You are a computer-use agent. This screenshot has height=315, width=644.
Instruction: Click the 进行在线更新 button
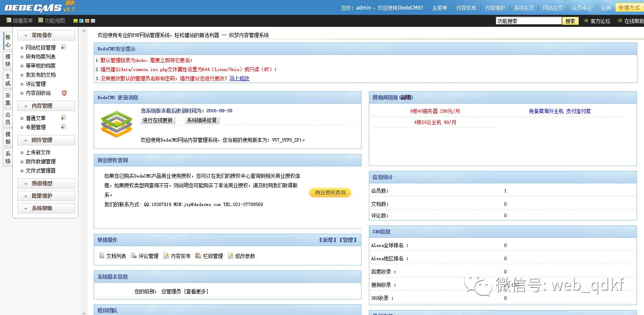pyautogui.click(x=158, y=120)
